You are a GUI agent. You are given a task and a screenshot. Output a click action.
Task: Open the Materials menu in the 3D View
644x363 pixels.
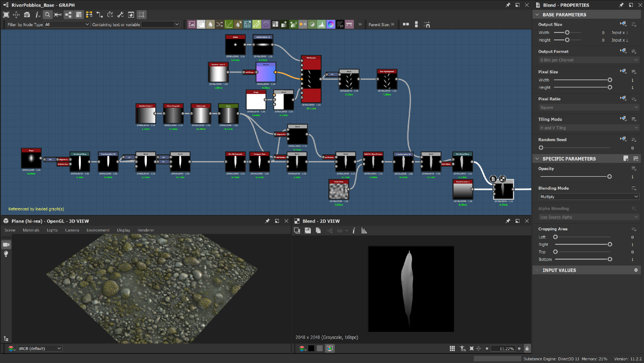pos(31,230)
